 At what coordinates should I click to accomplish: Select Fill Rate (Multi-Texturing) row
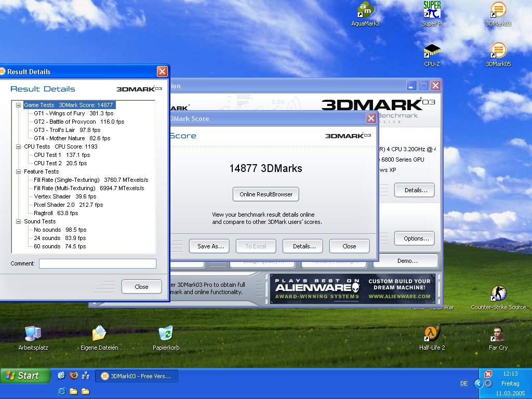89,188
